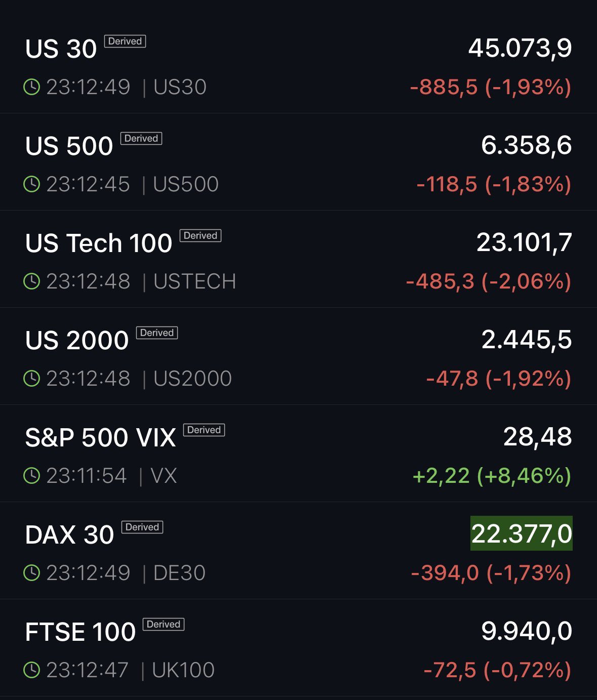
Task: Select the US Tech 100 instrument title
Action: [99, 243]
